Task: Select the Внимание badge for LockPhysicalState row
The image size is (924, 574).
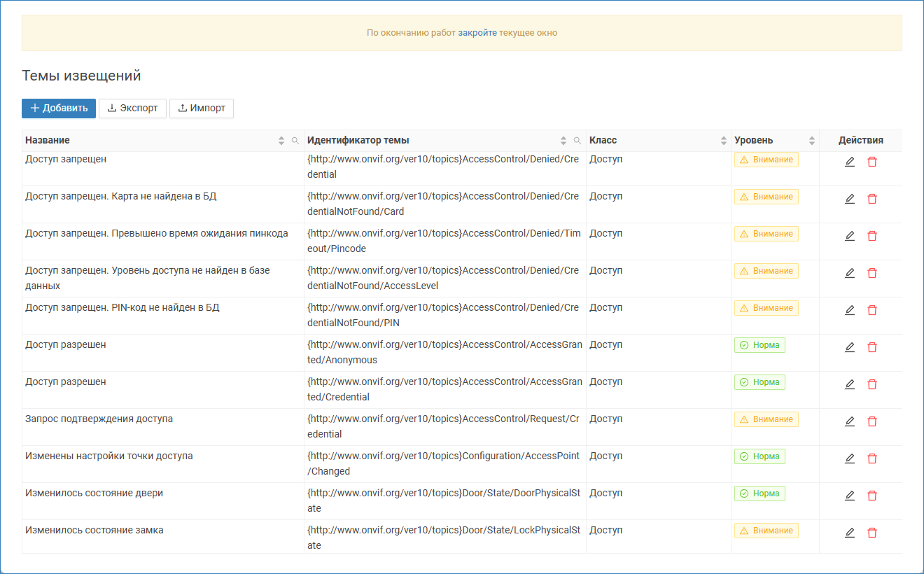Action: 766,531
